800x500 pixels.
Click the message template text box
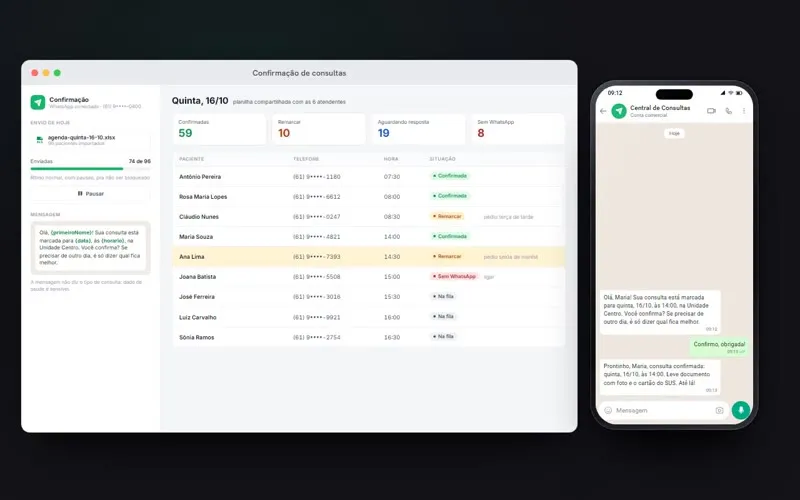pos(90,247)
